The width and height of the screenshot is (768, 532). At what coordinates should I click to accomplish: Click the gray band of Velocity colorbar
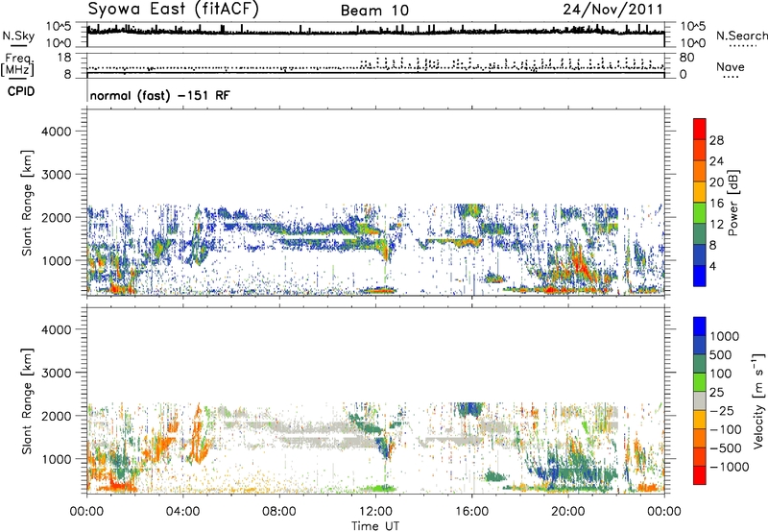click(700, 401)
